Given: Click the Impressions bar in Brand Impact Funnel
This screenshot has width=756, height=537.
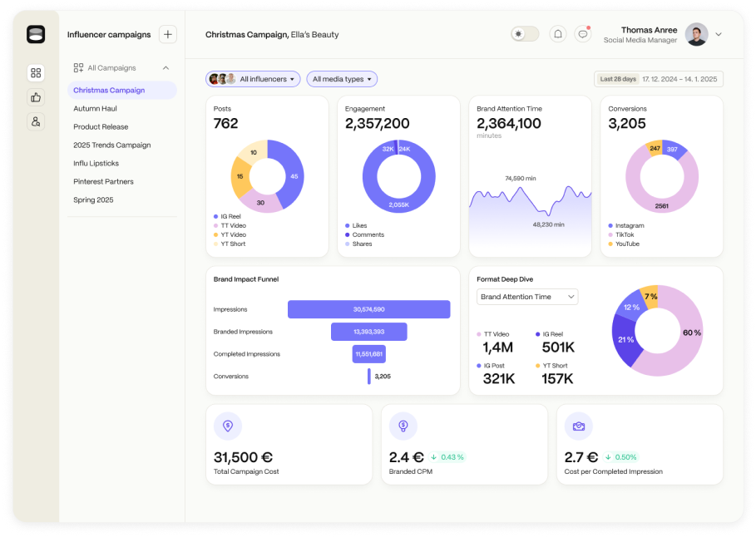Looking at the screenshot, I should click(x=368, y=309).
